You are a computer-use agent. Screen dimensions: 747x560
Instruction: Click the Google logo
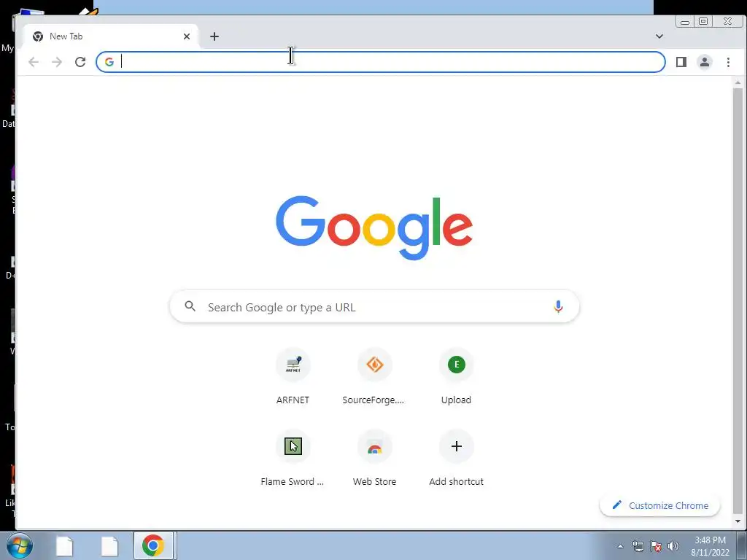coord(374,228)
